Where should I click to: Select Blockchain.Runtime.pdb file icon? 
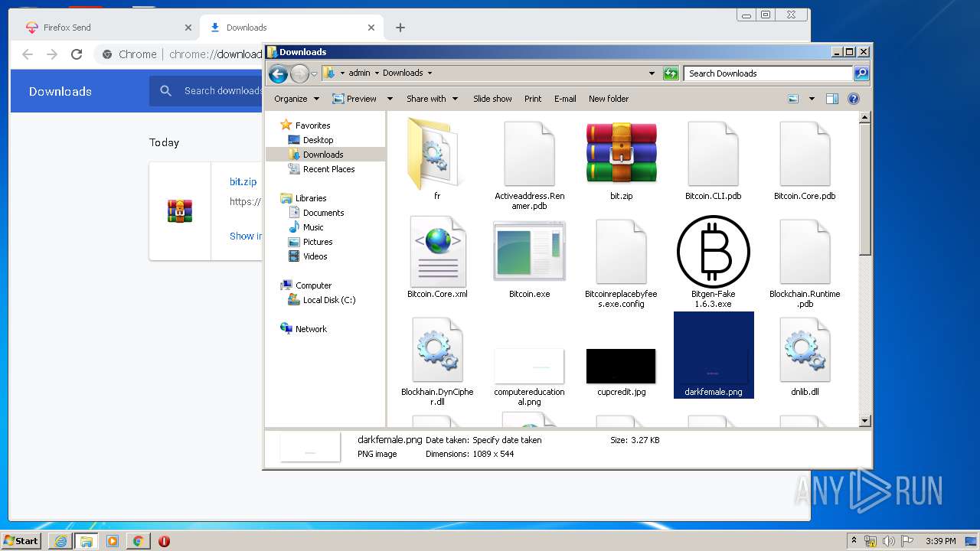pyautogui.click(x=805, y=251)
